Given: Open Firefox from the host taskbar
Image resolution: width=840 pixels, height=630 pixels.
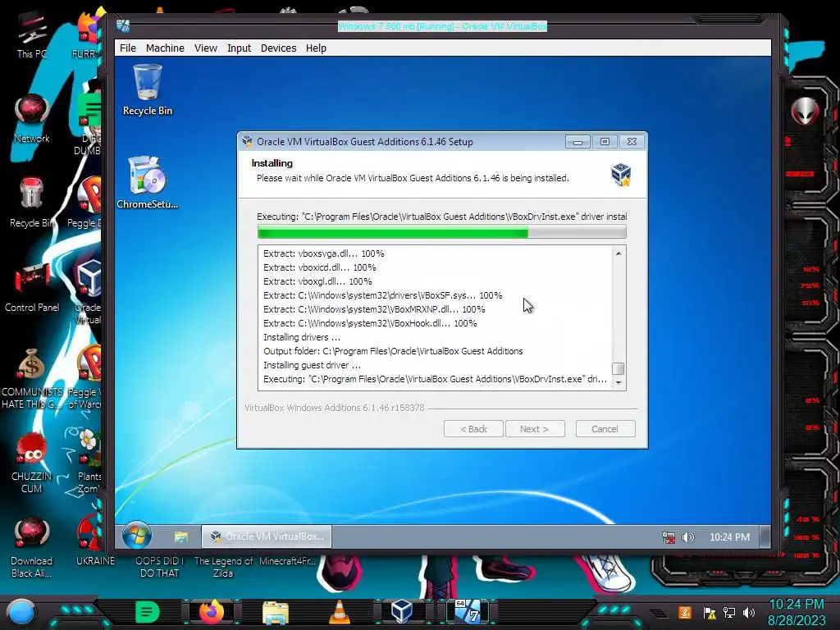Looking at the screenshot, I should pyautogui.click(x=212, y=612).
